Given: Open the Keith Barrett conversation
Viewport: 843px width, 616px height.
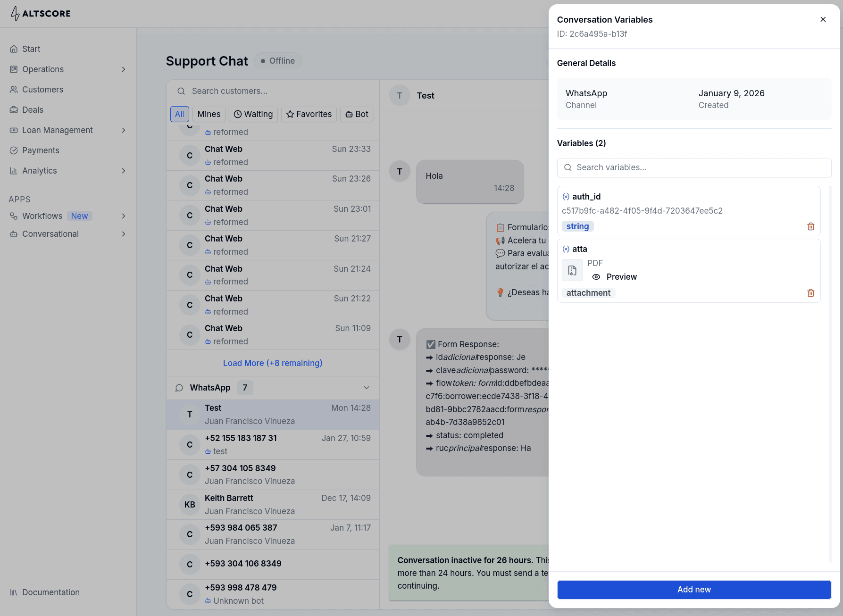Looking at the screenshot, I should [x=273, y=505].
